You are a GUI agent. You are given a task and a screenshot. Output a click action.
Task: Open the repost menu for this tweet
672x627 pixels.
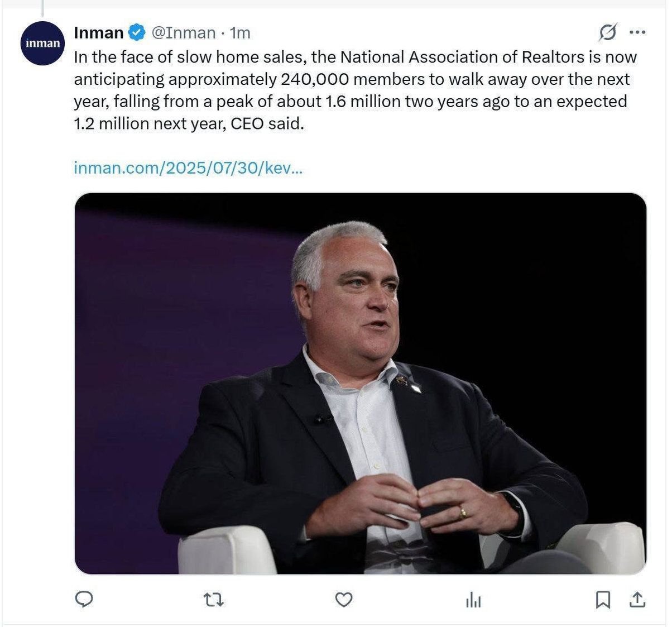click(214, 600)
